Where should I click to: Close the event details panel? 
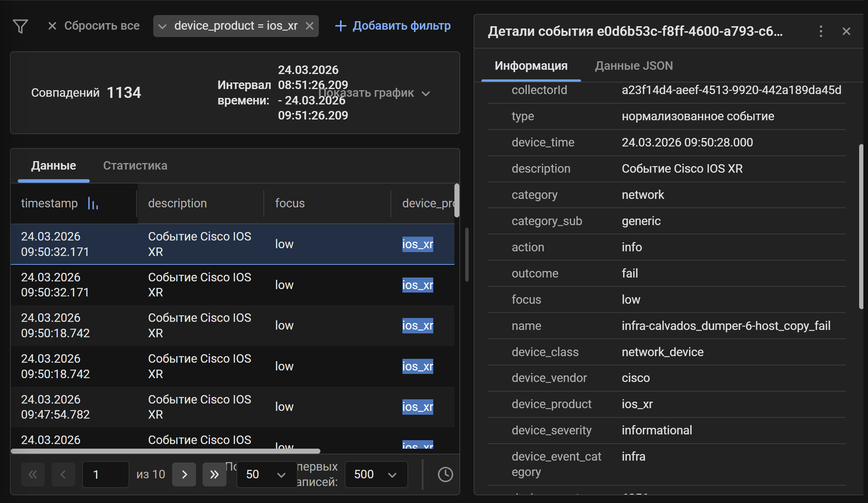pos(846,32)
